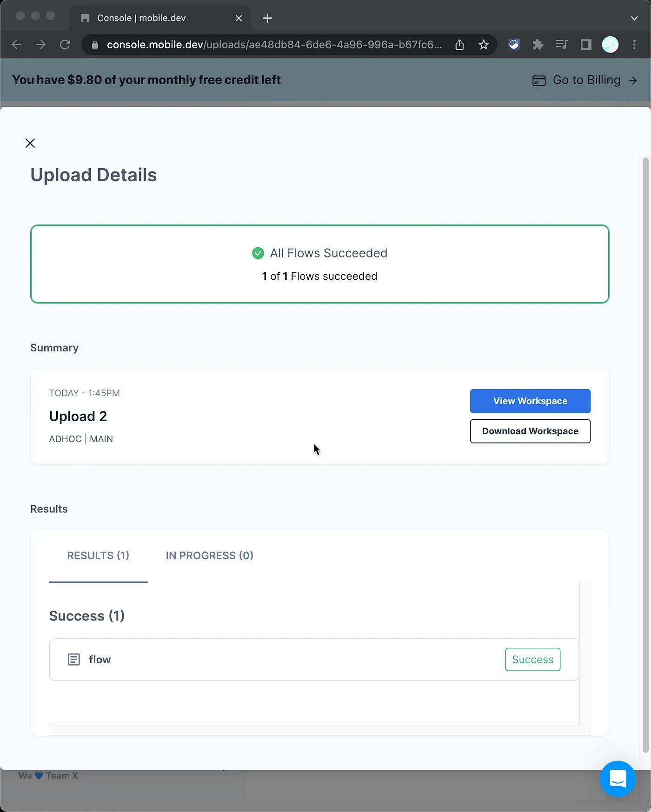
Task: Open a new browser tab
Action: pyautogui.click(x=267, y=18)
